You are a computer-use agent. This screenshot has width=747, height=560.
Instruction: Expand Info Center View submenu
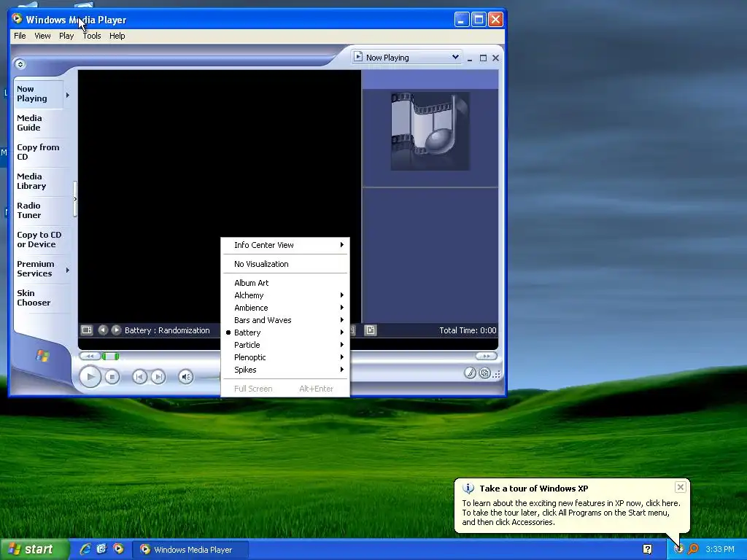tap(285, 245)
